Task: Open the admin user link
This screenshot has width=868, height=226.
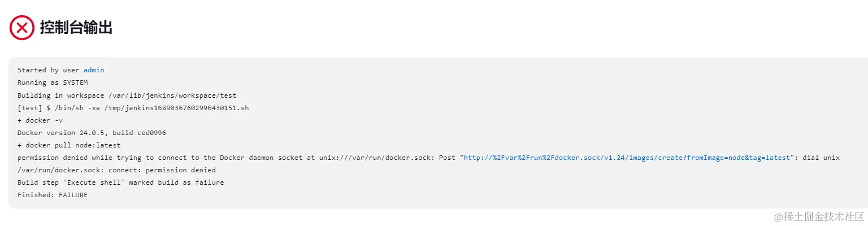Action: [94, 70]
